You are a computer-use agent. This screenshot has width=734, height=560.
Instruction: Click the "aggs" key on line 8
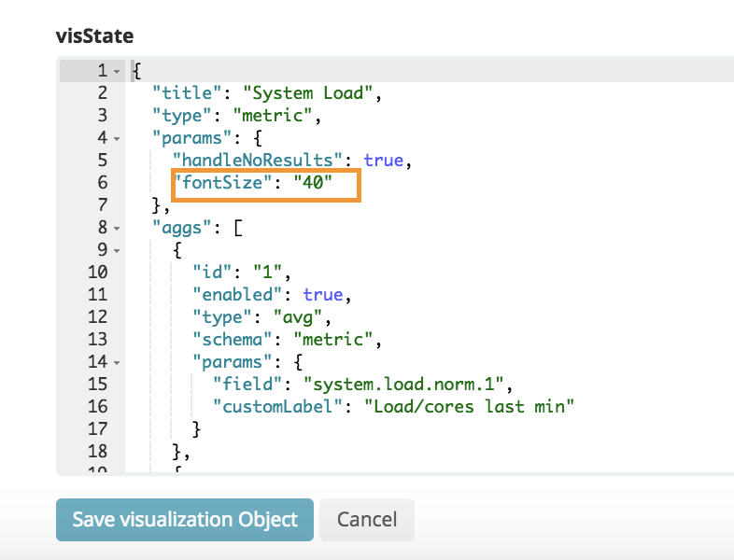click(x=181, y=228)
